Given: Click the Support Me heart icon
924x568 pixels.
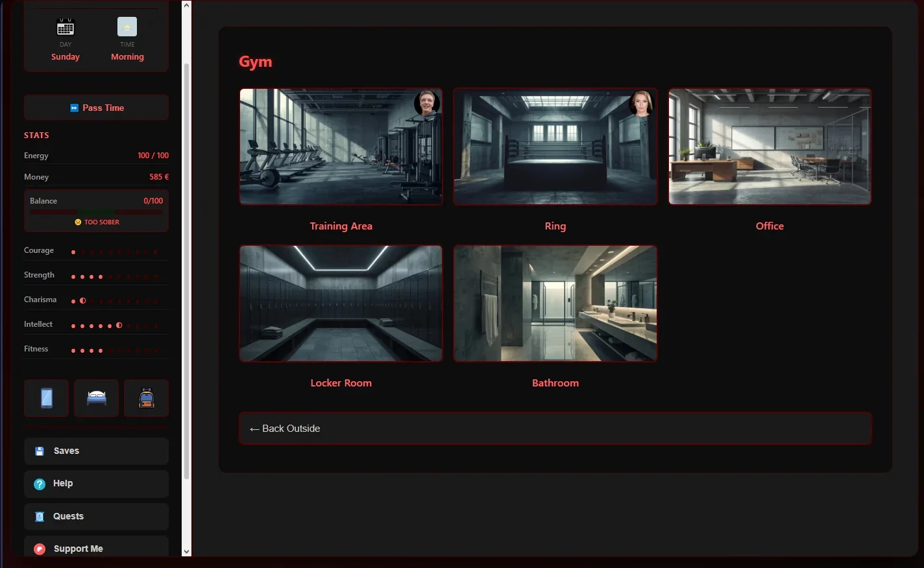Looking at the screenshot, I should (x=40, y=549).
